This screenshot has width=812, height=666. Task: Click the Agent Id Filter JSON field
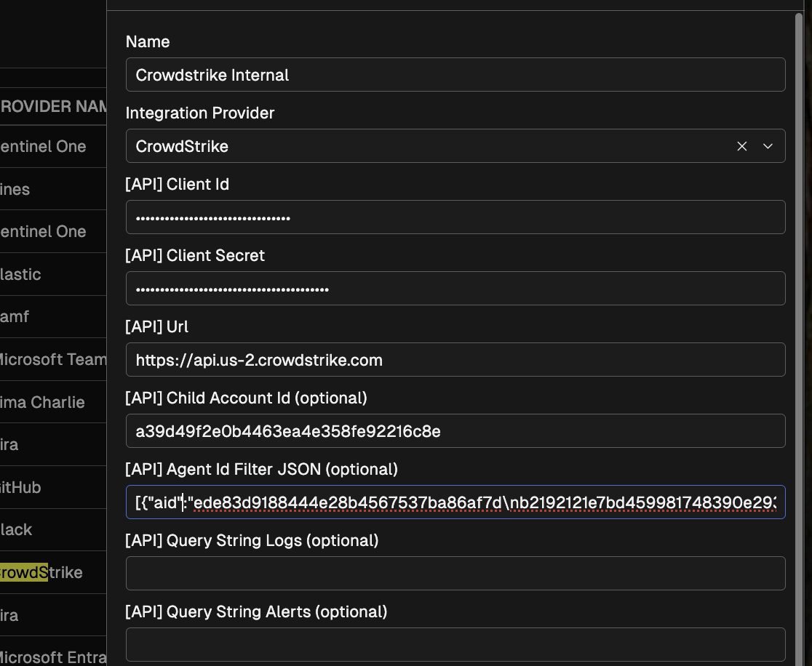tap(455, 502)
